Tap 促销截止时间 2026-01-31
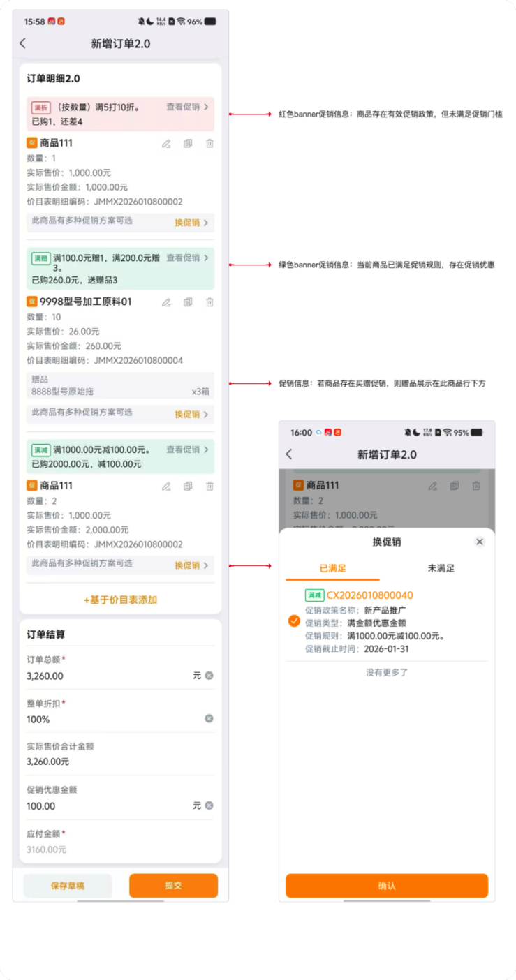 pyautogui.click(x=357, y=648)
